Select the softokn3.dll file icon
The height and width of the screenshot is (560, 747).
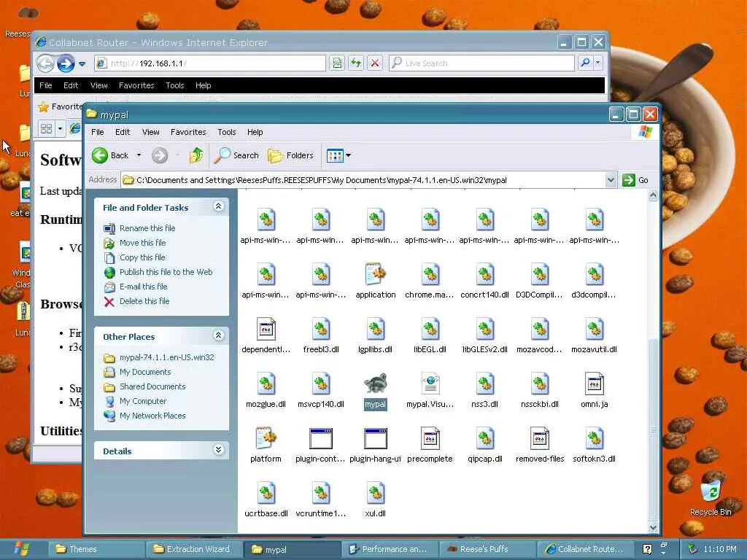[x=594, y=438]
